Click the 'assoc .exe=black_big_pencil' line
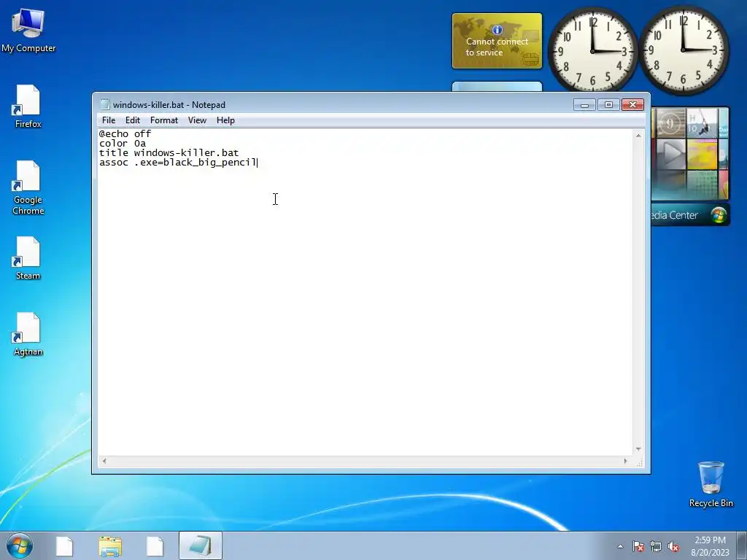 [178, 163]
